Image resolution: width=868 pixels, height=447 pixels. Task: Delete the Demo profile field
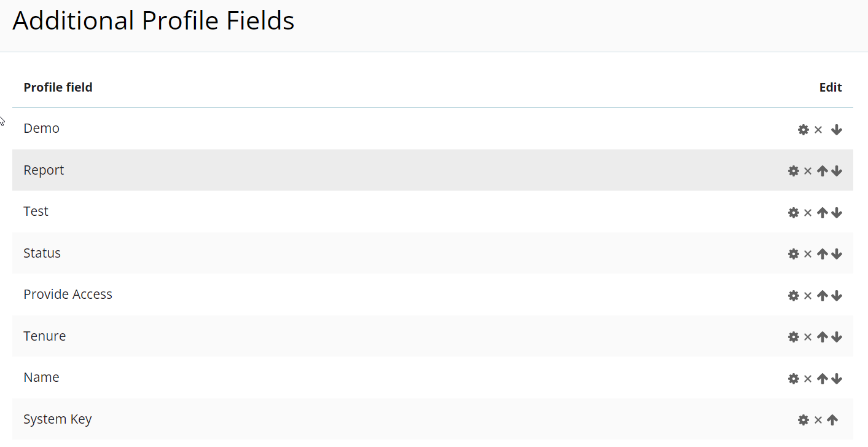tap(818, 130)
